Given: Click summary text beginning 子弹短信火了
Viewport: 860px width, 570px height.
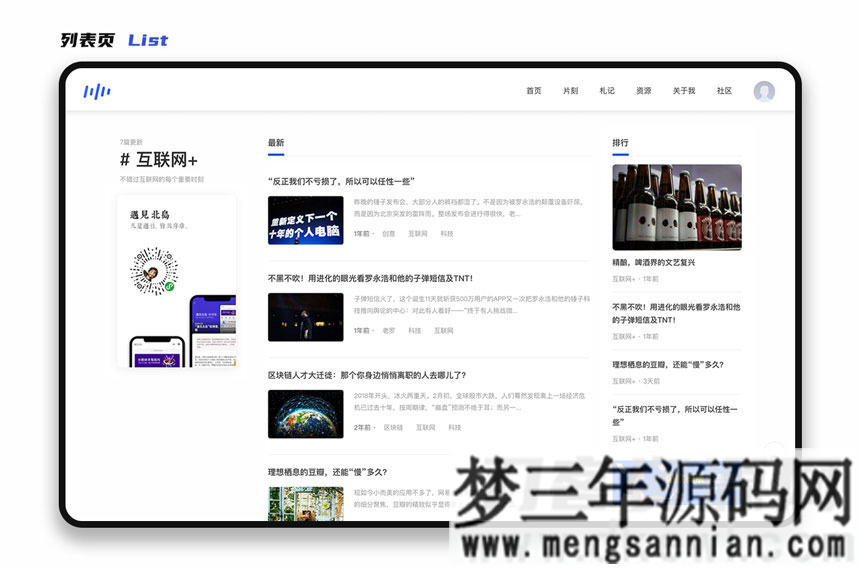Looking at the screenshot, I should point(472,305).
